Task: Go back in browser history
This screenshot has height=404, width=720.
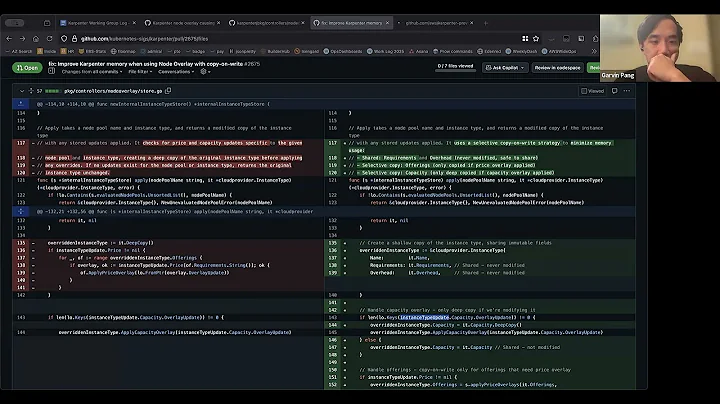Action: tap(9, 39)
